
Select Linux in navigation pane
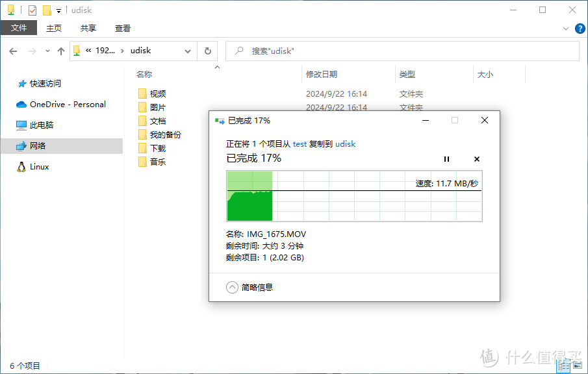click(x=33, y=167)
